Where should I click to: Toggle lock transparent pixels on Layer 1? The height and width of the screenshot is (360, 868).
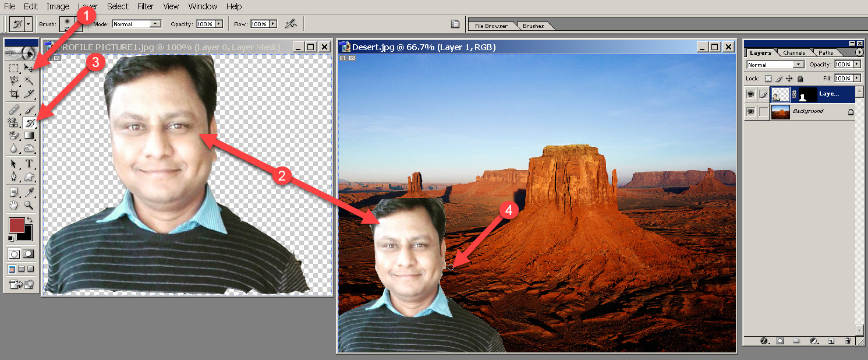click(768, 77)
